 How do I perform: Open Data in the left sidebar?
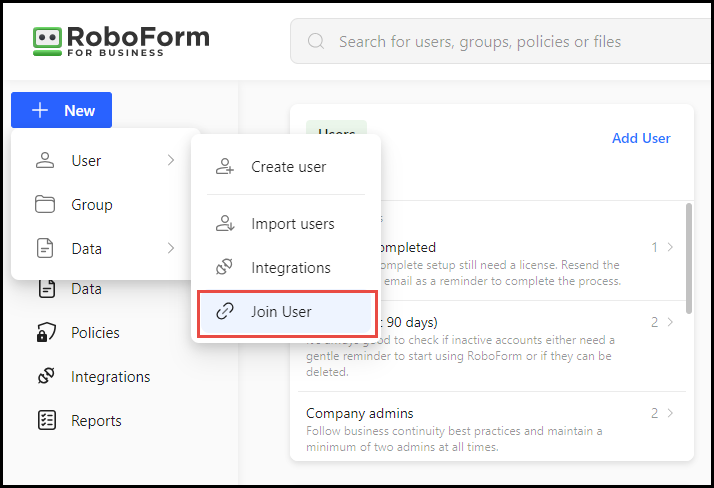86,289
